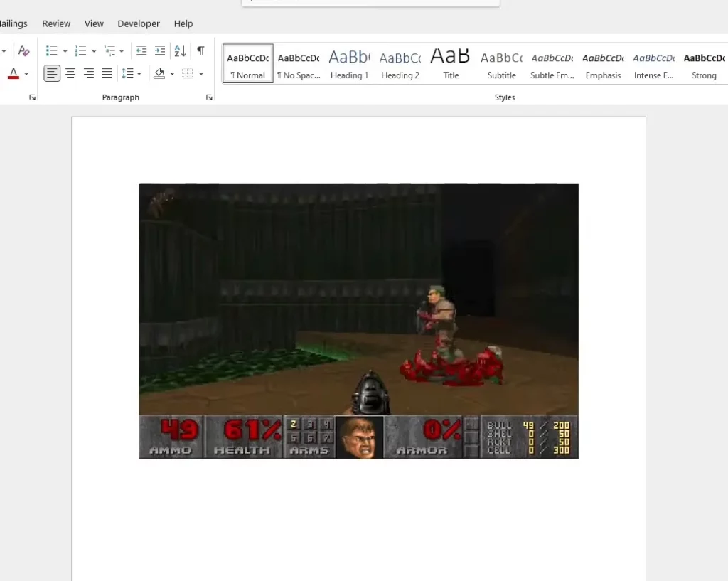Open the line spacing dropdown arrow
The height and width of the screenshot is (581, 728).
point(139,73)
